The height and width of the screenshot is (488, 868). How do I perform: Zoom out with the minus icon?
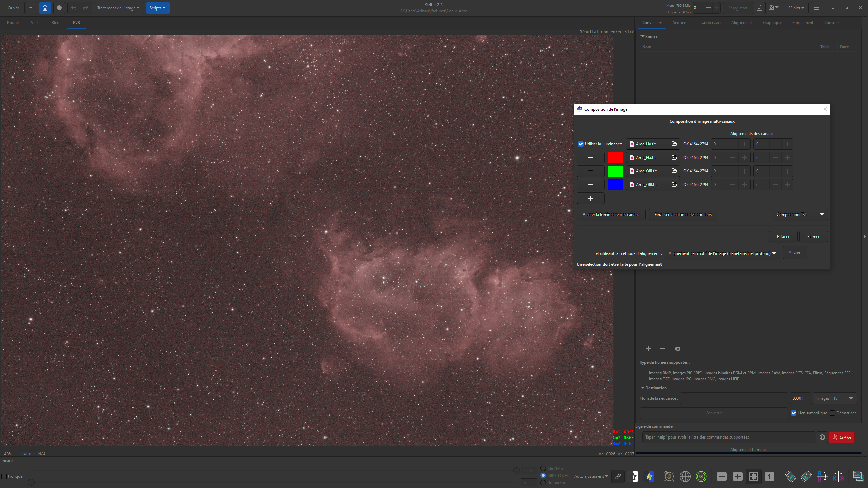pos(722,476)
